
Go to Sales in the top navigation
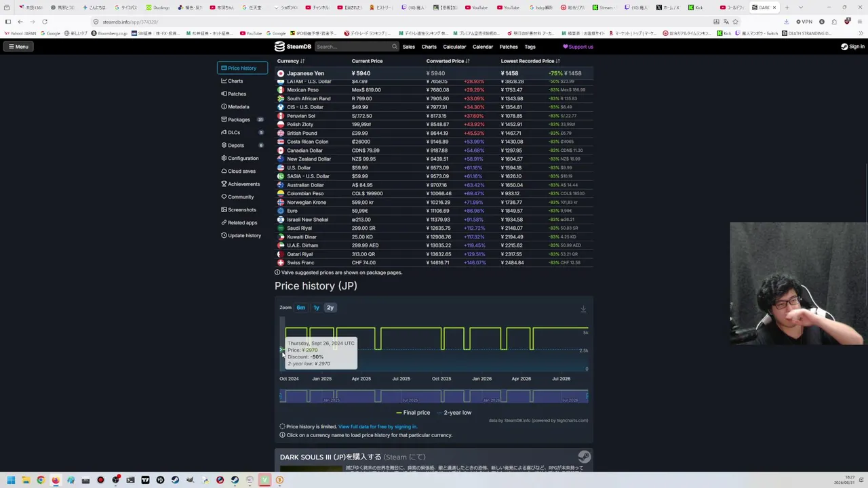coord(409,47)
